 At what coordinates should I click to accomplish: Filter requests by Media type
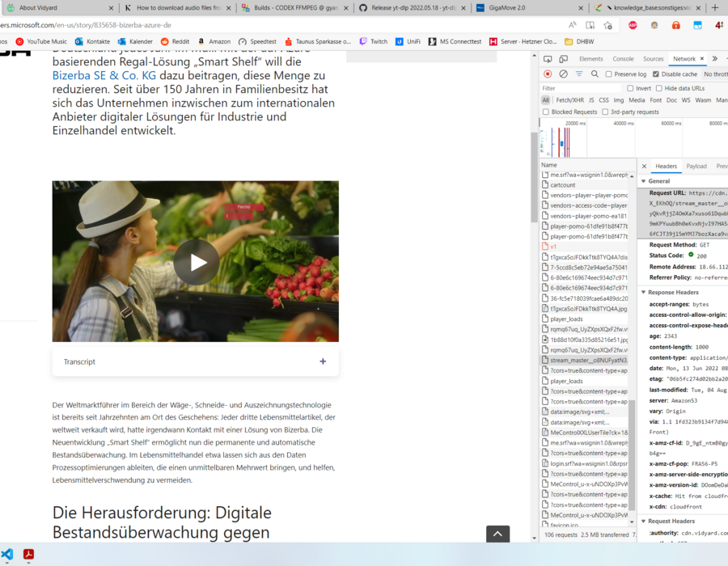(637, 100)
